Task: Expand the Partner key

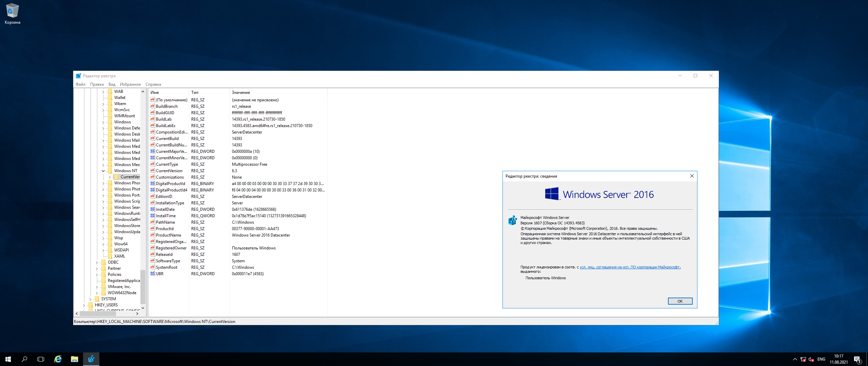Action: 97,268
